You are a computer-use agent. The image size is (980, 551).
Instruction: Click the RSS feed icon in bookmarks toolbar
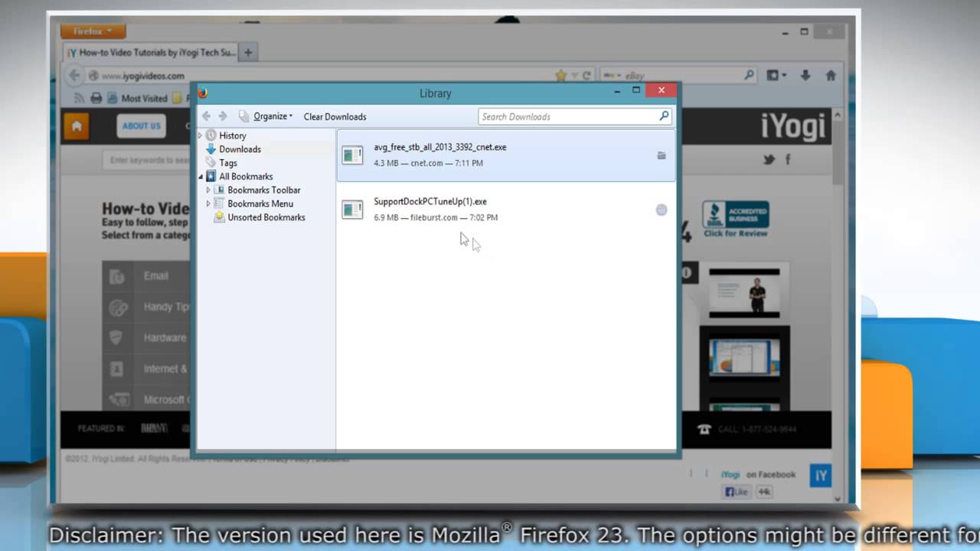(79, 98)
